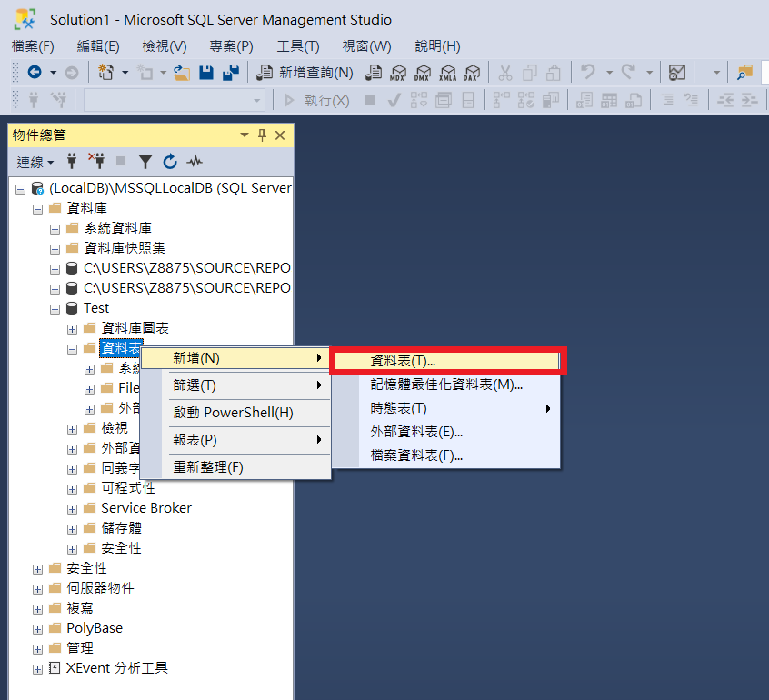The image size is (769, 700).
Task: Open the 篩選(T) context submenu
Action: click(x=235, y=385)
